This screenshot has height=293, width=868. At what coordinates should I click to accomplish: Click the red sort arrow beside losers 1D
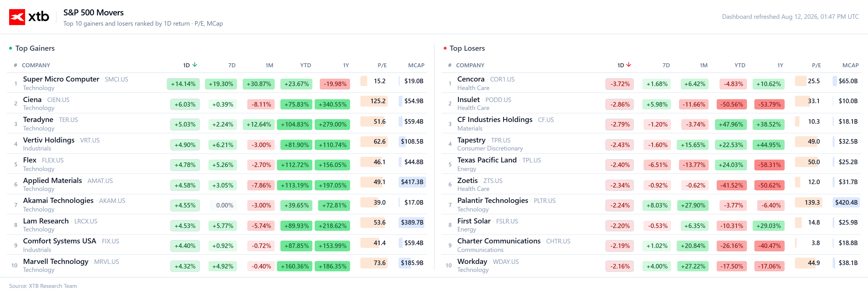(629, 65)
